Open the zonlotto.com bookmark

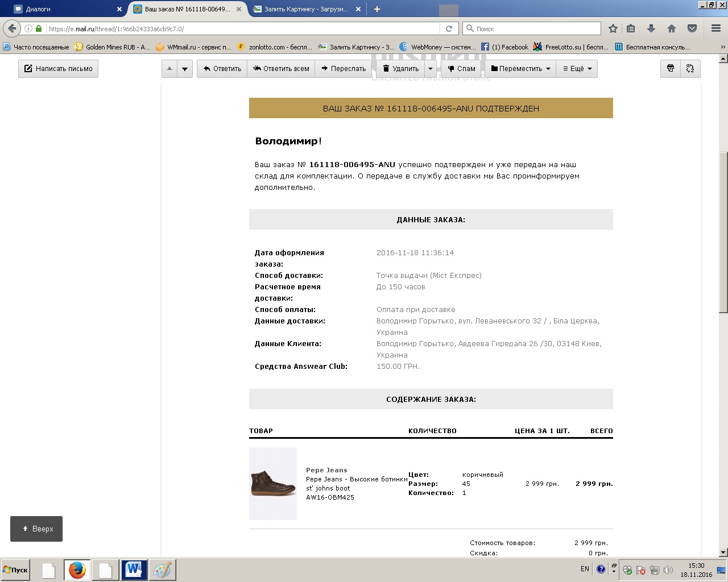(x=275, y=47)
